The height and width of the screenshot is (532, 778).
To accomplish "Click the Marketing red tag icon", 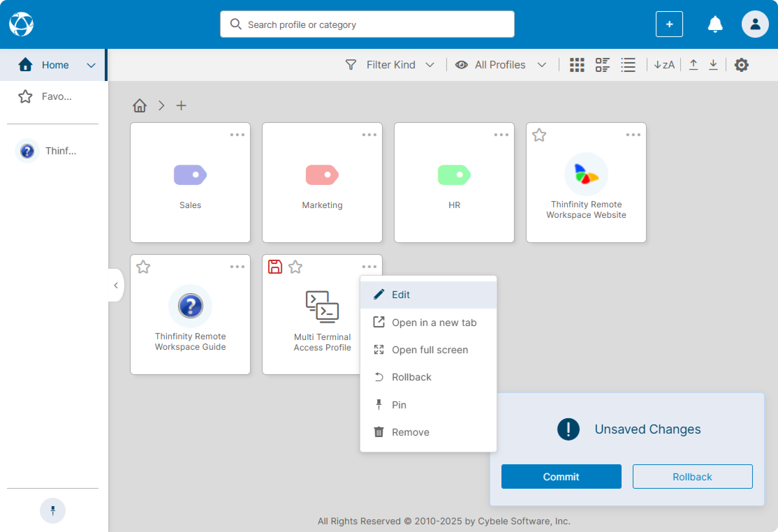I will coord(322,175).
